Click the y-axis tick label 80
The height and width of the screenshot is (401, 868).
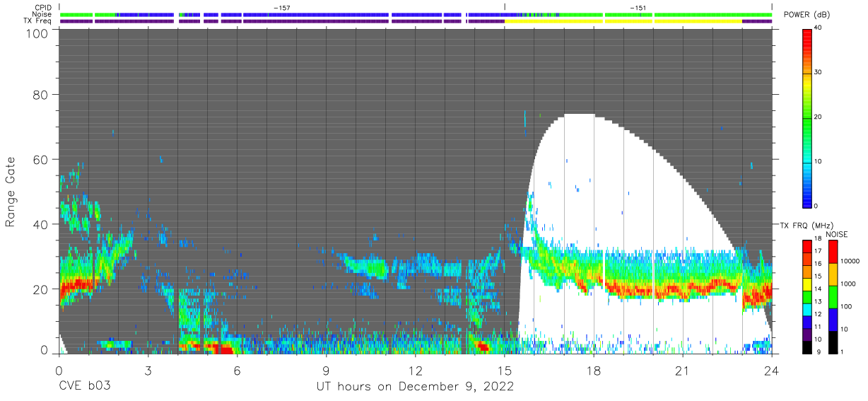click(x=40, y=94)
